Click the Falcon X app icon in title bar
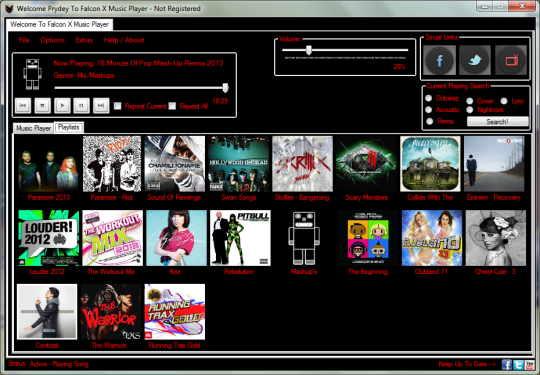Image resolution: width=540 pixels, height=375 pixels. coord(9,8)
